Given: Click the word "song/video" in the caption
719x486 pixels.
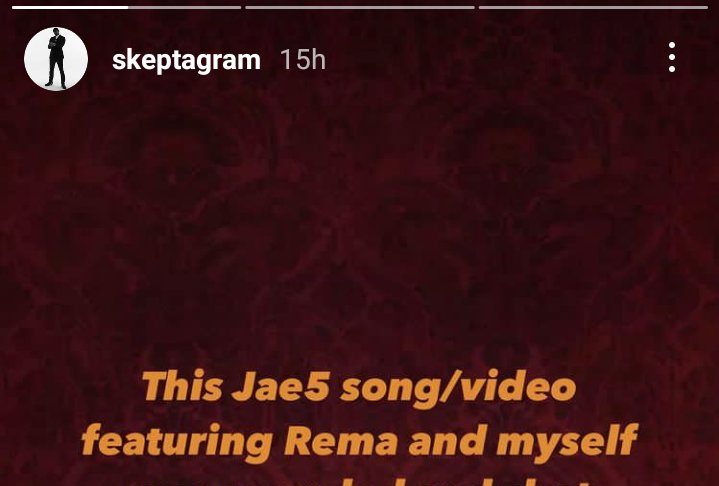Looking at the screenshot, I should point(458,389).
